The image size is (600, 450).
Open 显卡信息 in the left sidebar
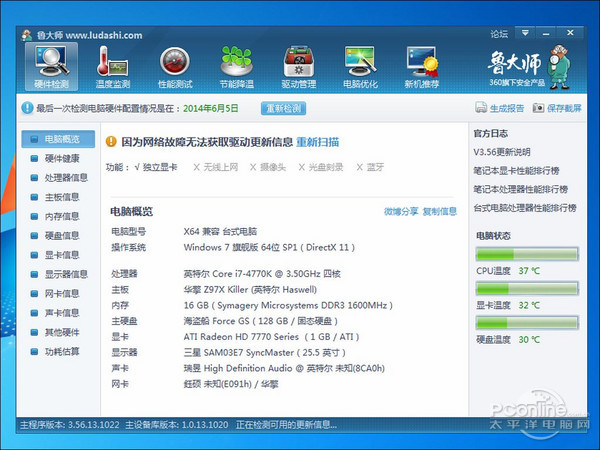pyautogui.click(x=61, y=254)
